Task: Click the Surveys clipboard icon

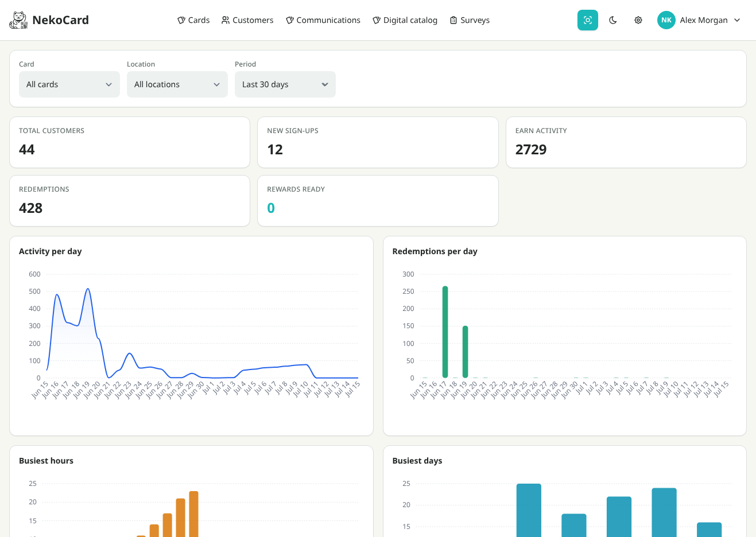Action: click(453, 20)
